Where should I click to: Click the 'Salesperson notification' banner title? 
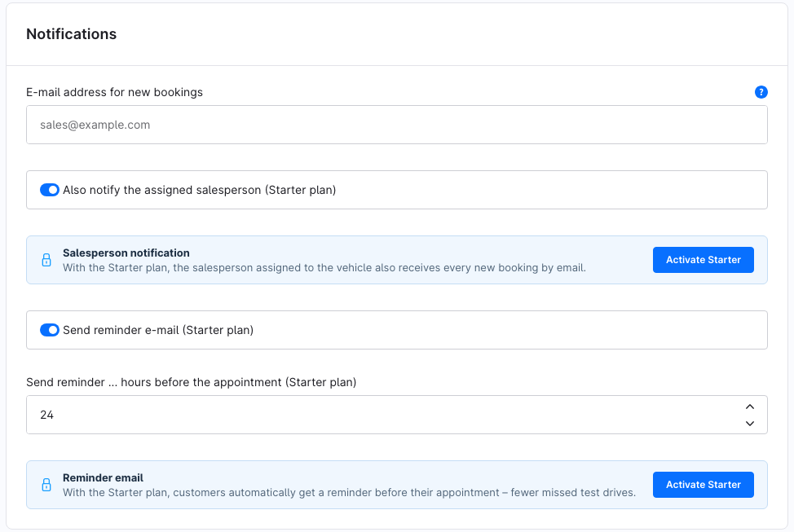click(x=126, y=253)
